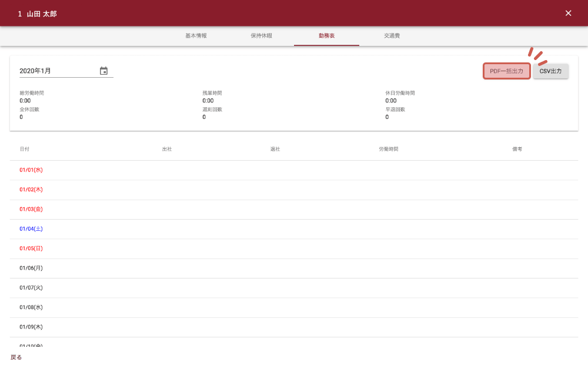Choose the 01/05(日) Sunday row
This screenshot has width=588, height=368.
(31, 248)
